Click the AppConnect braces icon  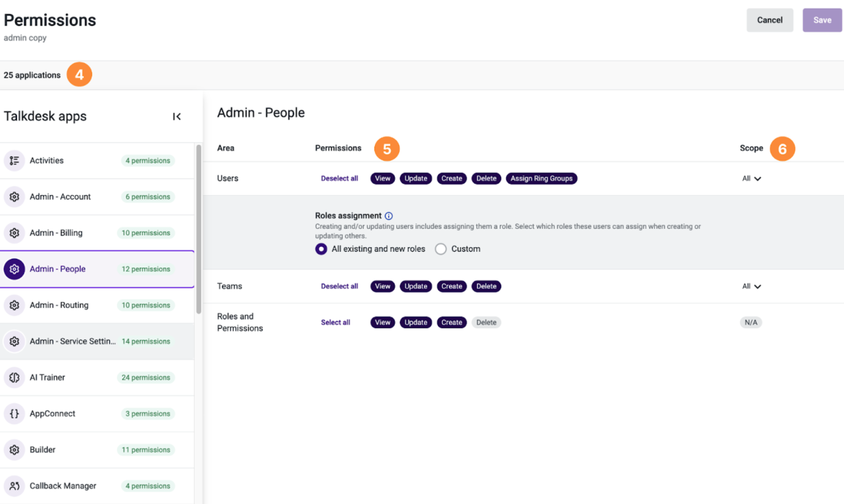pyautogui.click(x=14, y=413)
